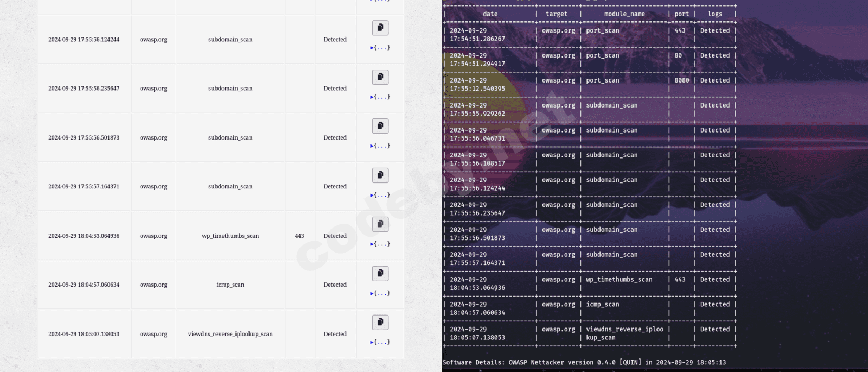Expand the icmp_scan JSON details
Image resolution: width=868 pixels, height=372 pixels.
point(380,294)
